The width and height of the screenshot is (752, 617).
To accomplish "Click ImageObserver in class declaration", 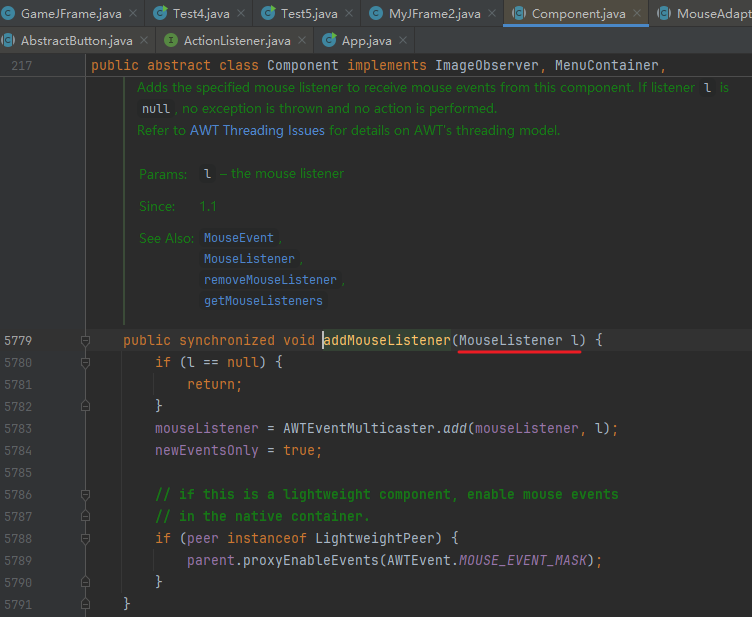I will (x=487, y=65).
